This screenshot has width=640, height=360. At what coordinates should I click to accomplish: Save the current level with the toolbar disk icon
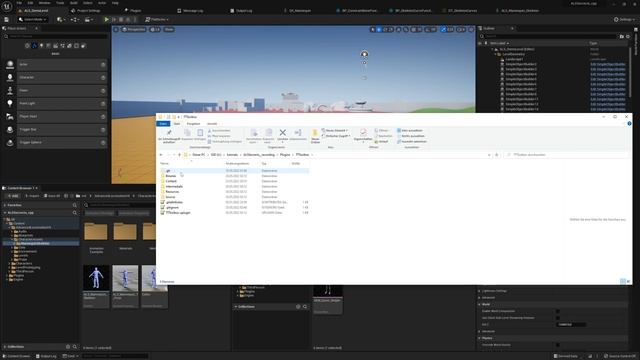(x=7, y=19)
